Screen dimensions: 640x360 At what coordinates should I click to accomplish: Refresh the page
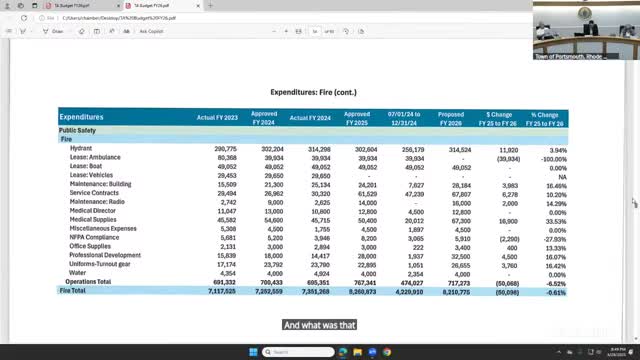(x=24, y=18)
